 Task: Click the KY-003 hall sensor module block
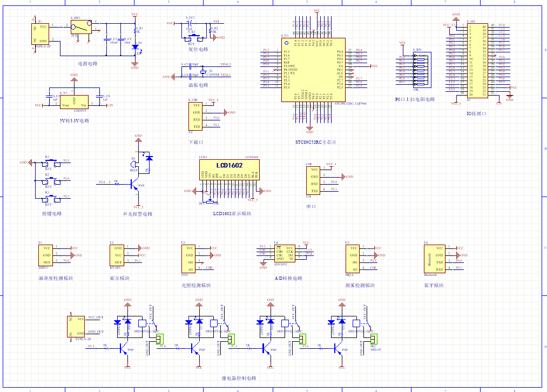point(117,254)
